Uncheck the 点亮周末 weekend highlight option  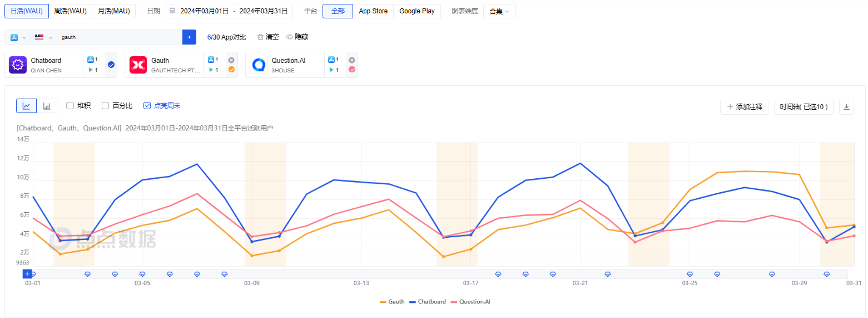click(x=147, y=106)
